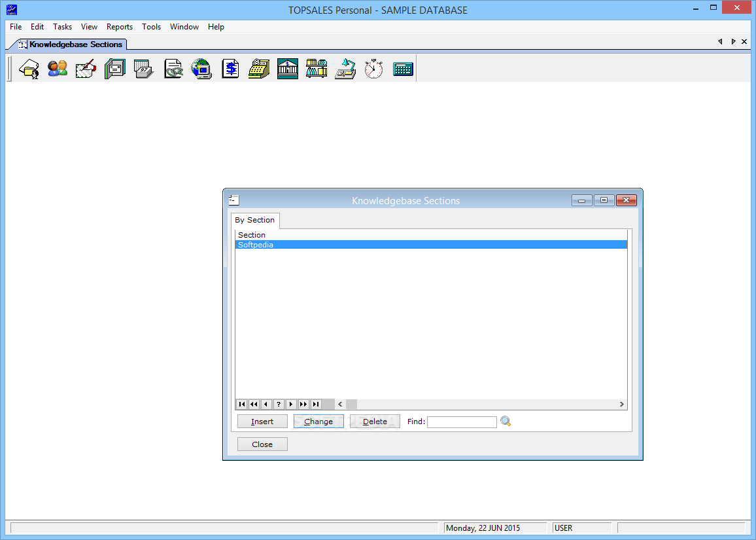Go to previous record arrow
Viewport: 756px width, 540px height.
coord(266,405)
